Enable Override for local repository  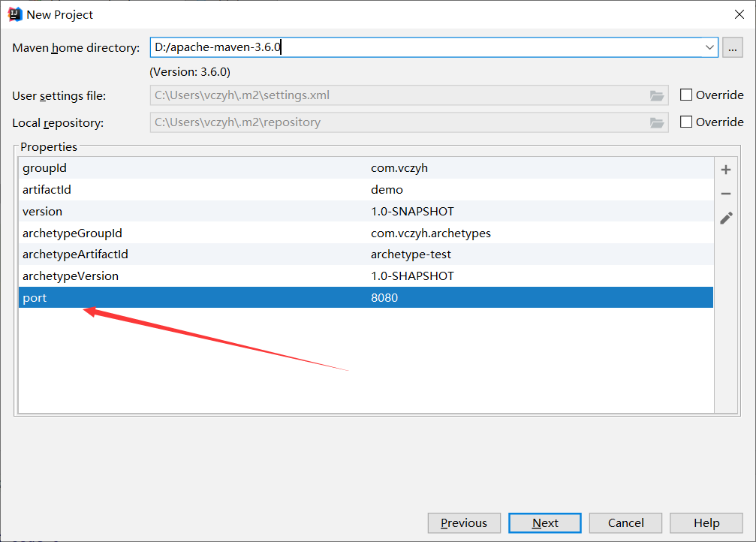point(685,122)
